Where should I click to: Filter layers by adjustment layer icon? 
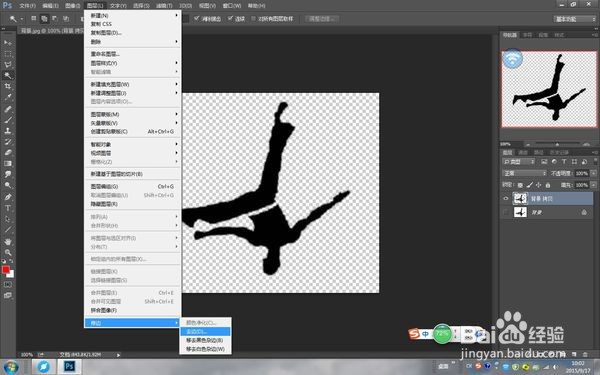point(554,162)
